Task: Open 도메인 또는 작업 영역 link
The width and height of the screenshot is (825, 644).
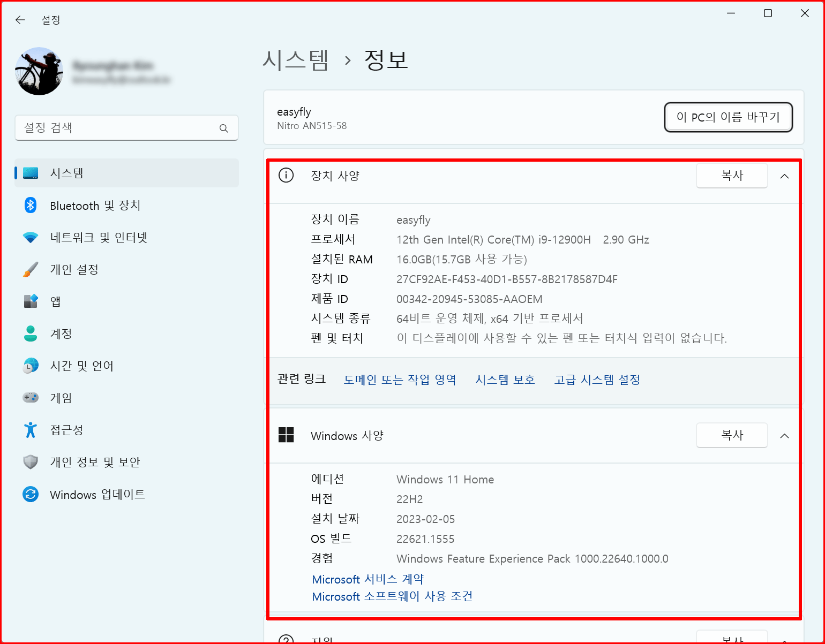Action: coord(400,380)
